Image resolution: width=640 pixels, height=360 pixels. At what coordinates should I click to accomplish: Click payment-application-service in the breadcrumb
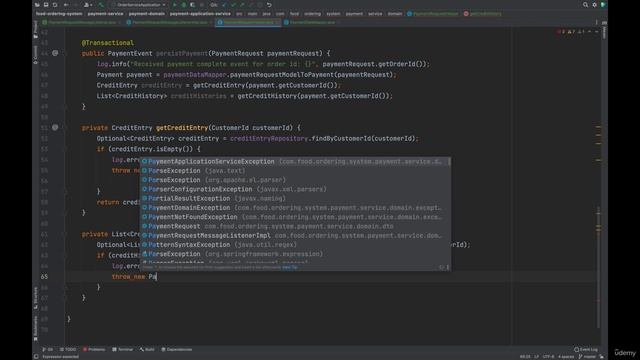tap(200, 14)
